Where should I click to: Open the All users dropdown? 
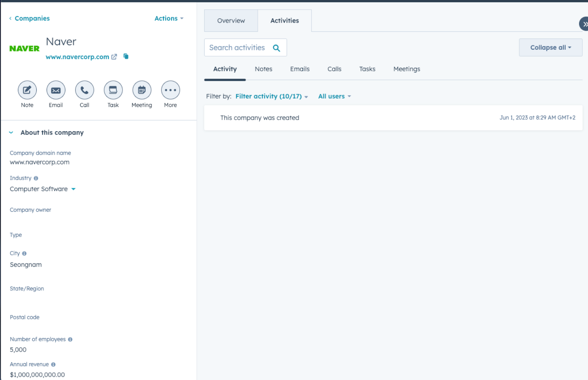334,96
